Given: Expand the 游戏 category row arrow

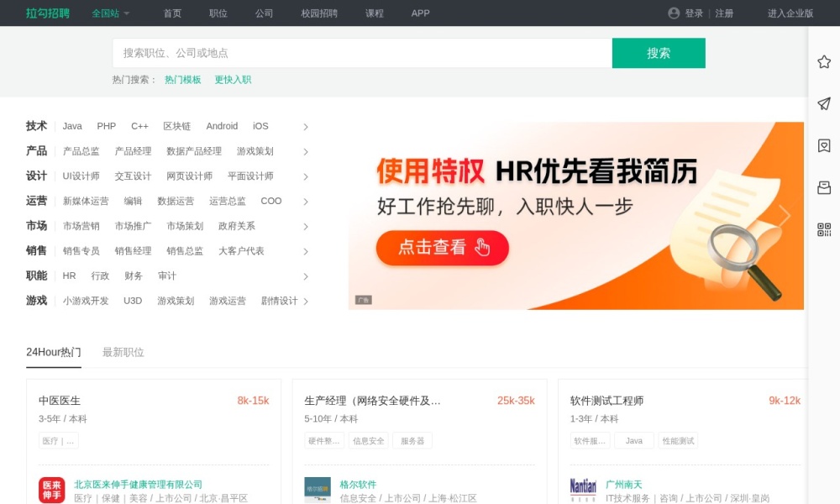Looking at the screenshot, I should pos(306,302).
